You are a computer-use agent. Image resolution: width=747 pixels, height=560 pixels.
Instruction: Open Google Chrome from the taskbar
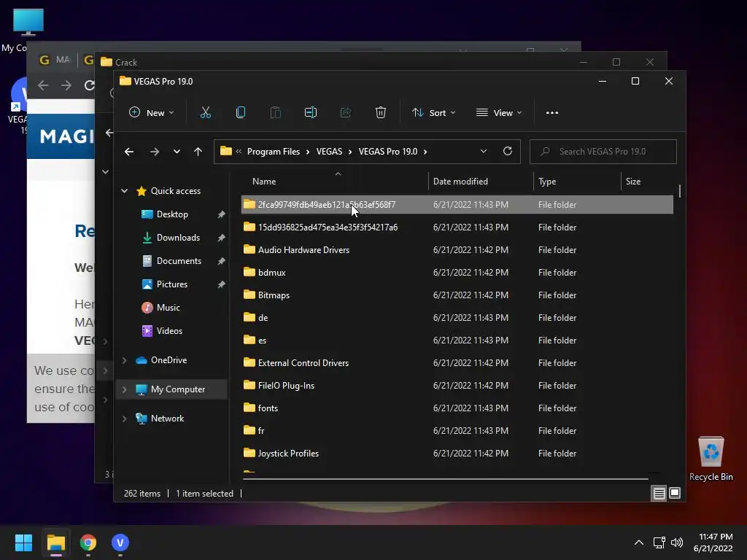pos(88,542)
